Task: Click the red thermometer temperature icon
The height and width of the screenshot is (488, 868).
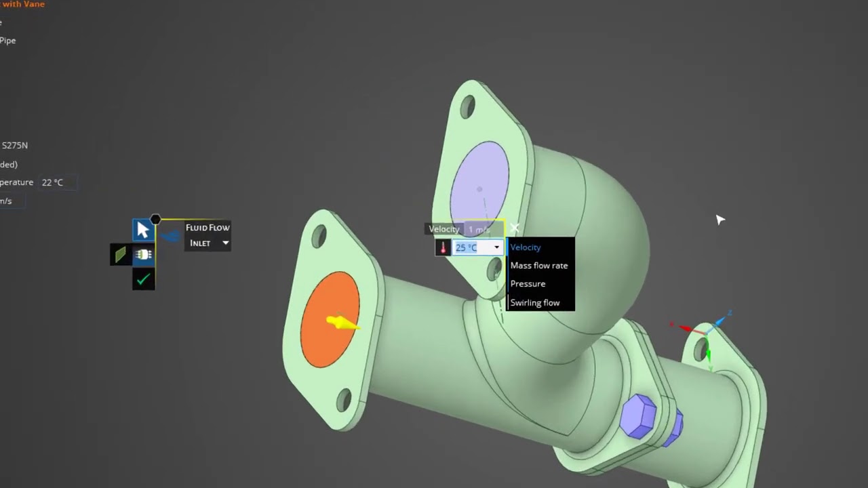Action: click(443, 248)
